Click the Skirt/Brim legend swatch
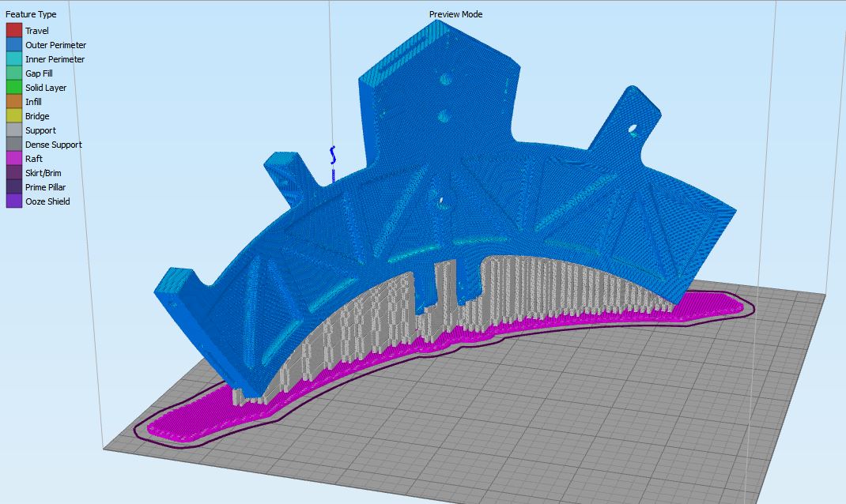 pos(13,173)
